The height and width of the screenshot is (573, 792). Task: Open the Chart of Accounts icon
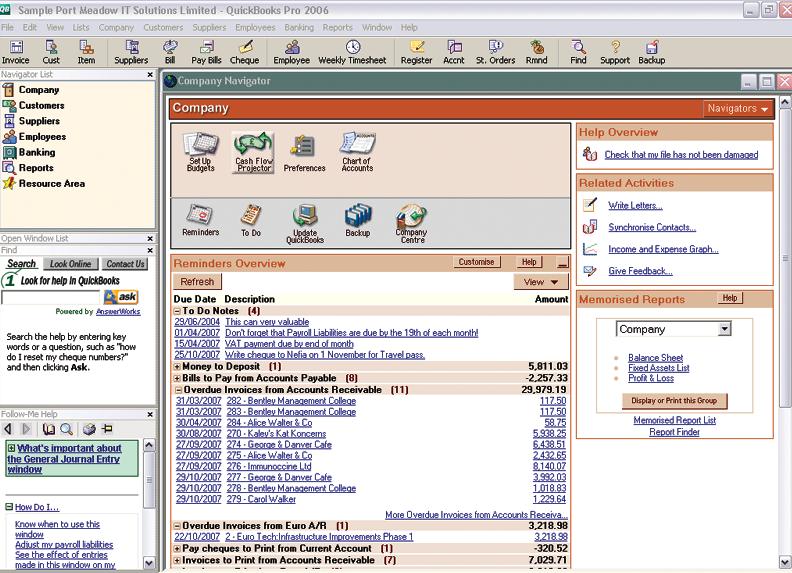point(357,152)
